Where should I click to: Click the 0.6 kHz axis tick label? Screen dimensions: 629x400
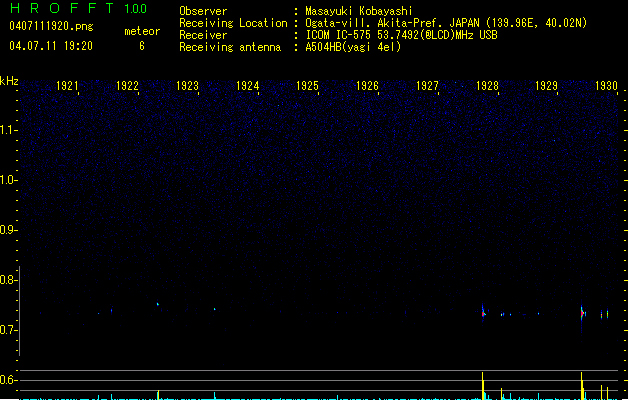(8, 380)
